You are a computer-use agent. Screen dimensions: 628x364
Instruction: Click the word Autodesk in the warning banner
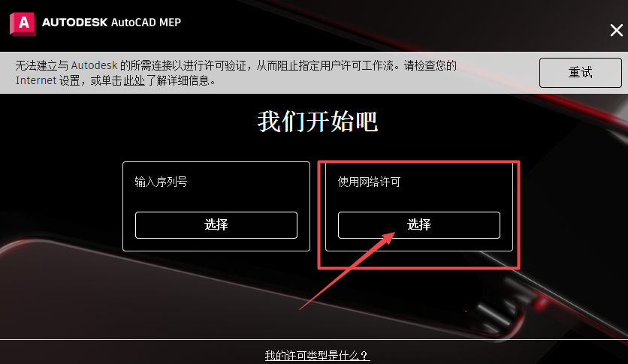(94, 65)
